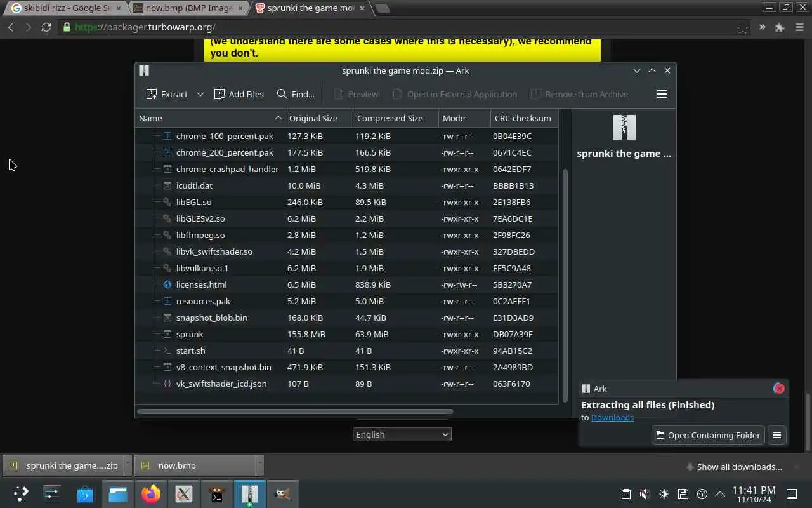Select licenses.html file
Screen dimensions: 812x508
(347, 284)
